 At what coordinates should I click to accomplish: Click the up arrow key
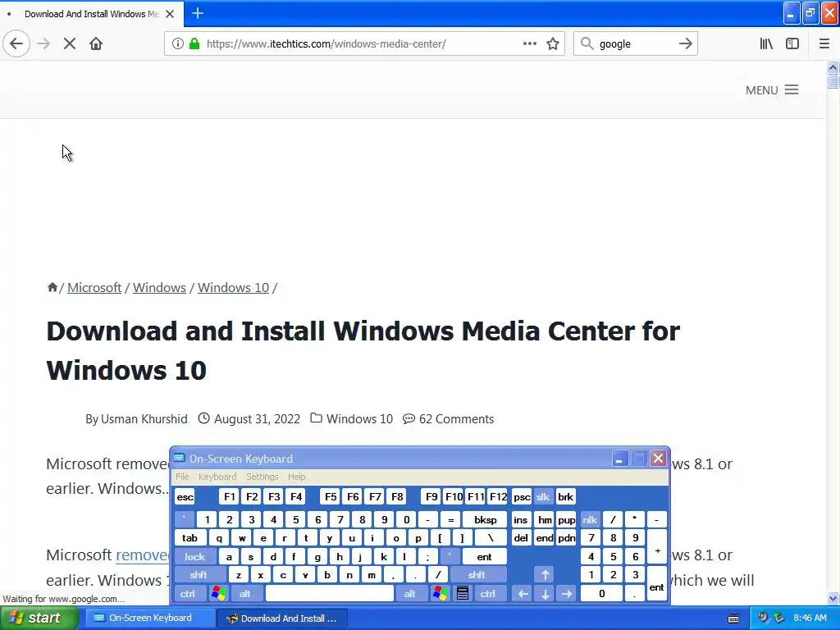[545, 575]
